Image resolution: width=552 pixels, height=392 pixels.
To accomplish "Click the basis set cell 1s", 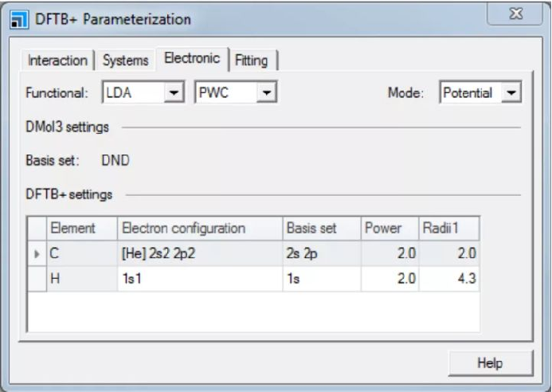I will pyautogui.click(x=322, y=279).
